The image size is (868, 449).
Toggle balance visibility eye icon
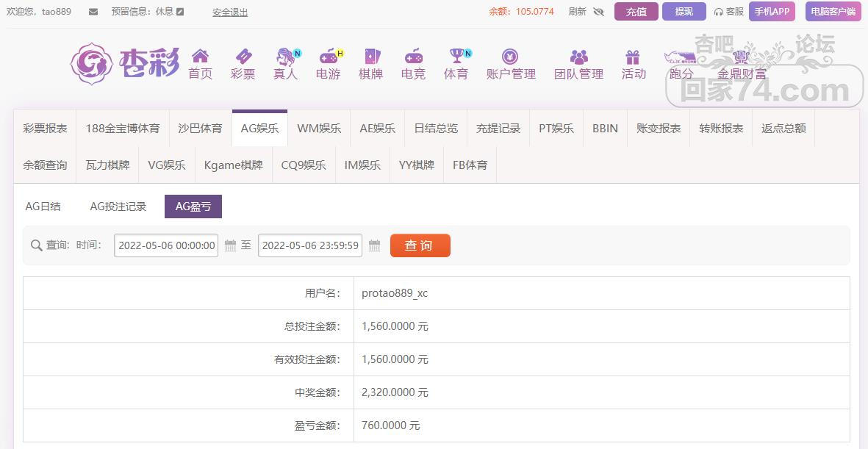point(598,12)
